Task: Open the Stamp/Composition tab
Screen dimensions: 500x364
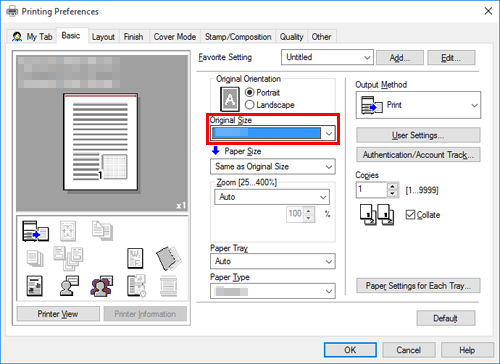Action: point(238,37)
